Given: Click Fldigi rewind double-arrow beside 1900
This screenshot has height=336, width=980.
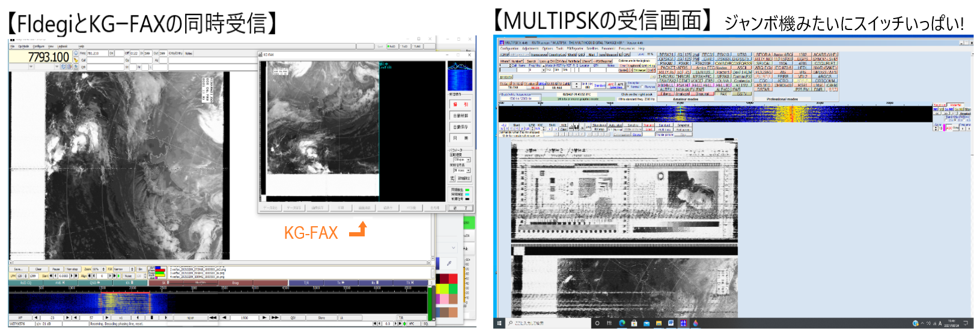Looking at the screenshot, I should [x=213, y=317].
